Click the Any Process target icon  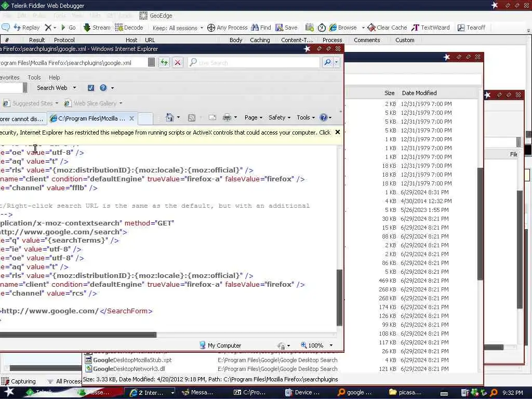coord(211,28)
